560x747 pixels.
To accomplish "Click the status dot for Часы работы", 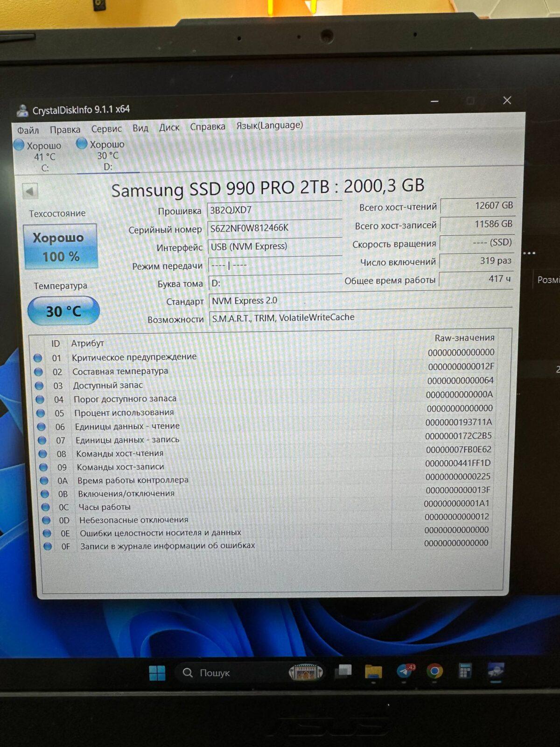I will pyautogui.click(x=46, y=507).
